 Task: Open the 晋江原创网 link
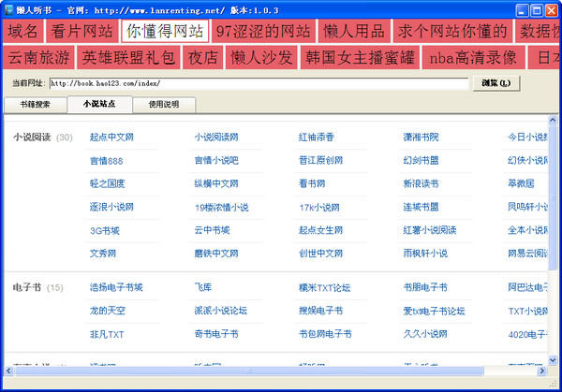point(320,160)
